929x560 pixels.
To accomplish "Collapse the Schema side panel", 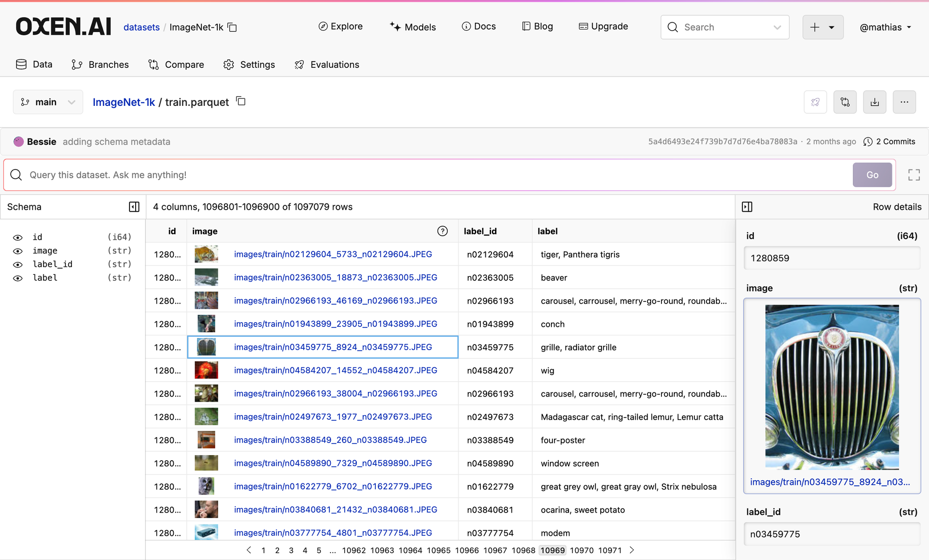I will (134, 207).
